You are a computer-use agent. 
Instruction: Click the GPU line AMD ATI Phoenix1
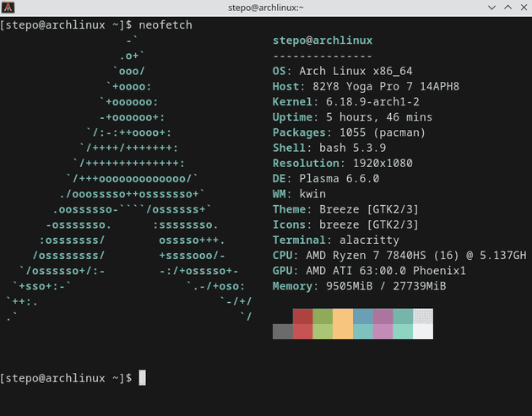tap(369, 271)
